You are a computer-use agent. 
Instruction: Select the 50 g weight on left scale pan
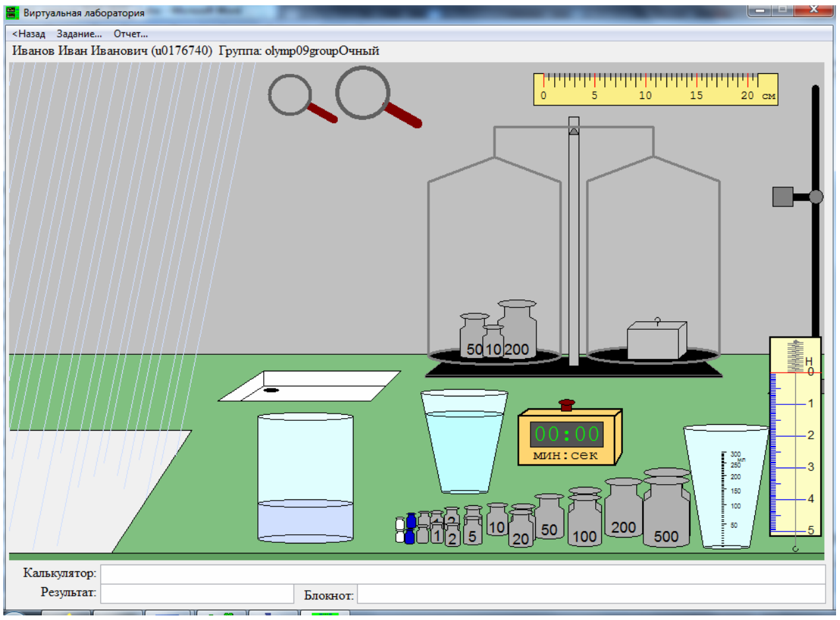coord(474,336)
